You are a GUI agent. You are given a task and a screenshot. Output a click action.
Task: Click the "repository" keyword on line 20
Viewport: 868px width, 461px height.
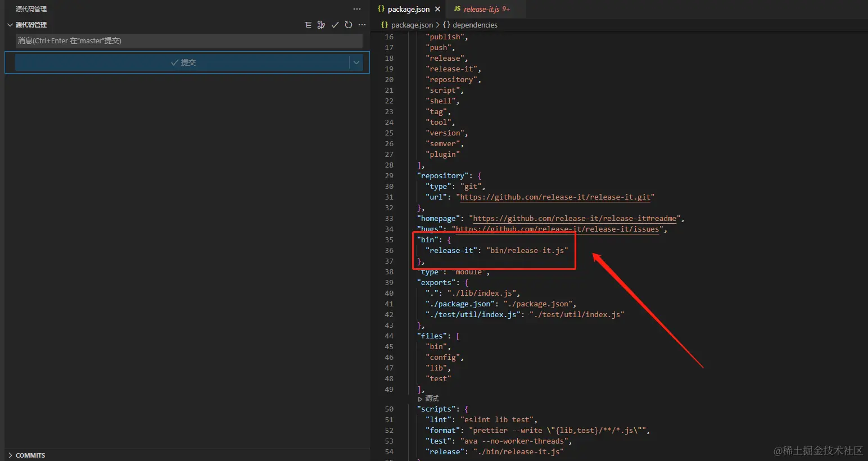451,80
